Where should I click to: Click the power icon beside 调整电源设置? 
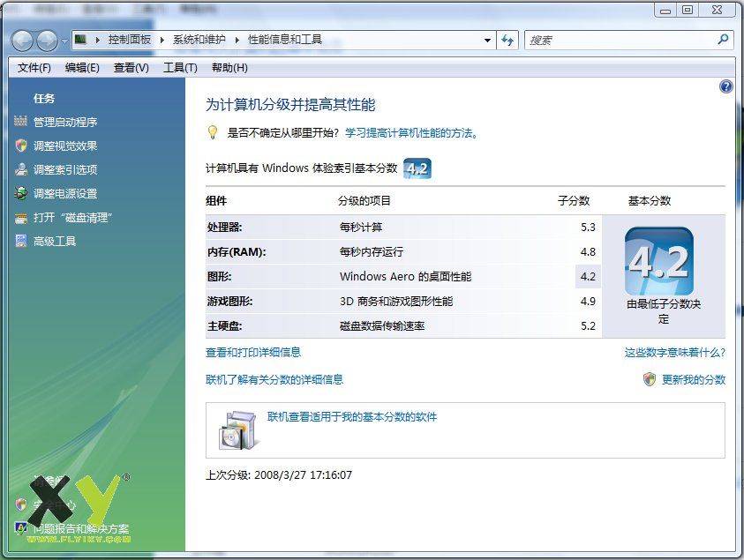(x=20, y=193)
